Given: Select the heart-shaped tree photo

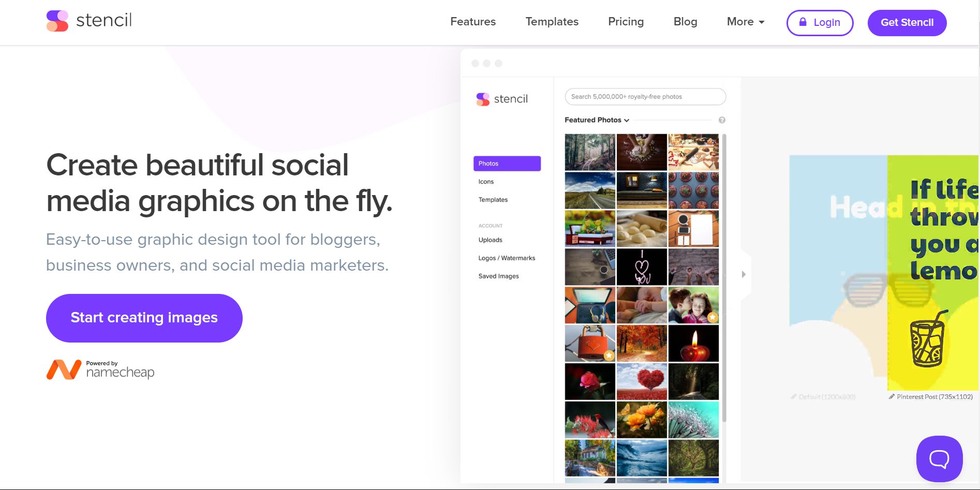Looking at the screenshot, I should click(642, 382).
